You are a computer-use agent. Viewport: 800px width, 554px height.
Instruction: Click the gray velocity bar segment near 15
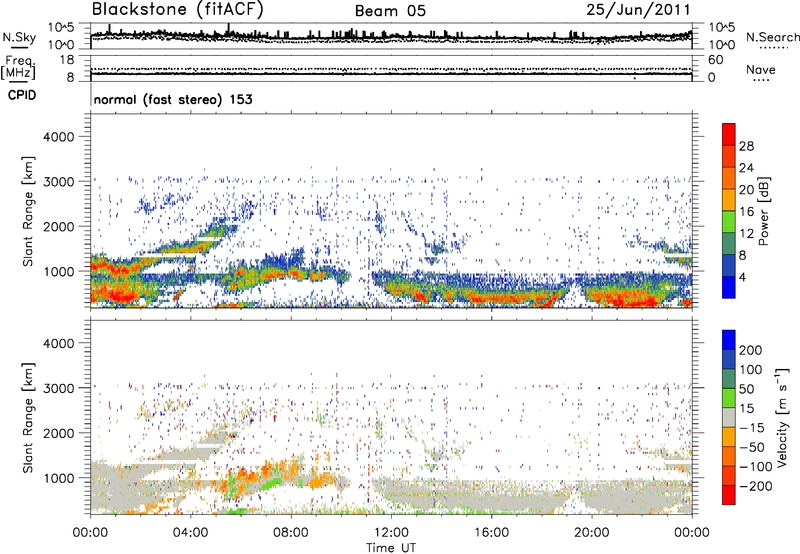point(729,417)
